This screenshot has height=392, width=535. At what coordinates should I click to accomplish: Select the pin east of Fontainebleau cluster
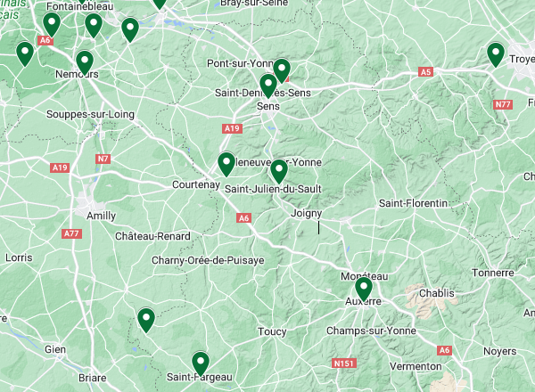[130, 30]
